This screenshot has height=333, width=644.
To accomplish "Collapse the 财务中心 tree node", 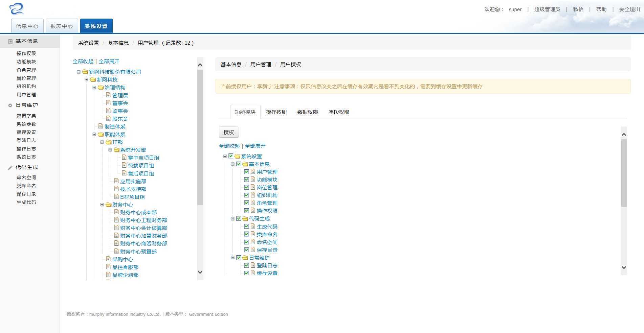I will (102, 205).
